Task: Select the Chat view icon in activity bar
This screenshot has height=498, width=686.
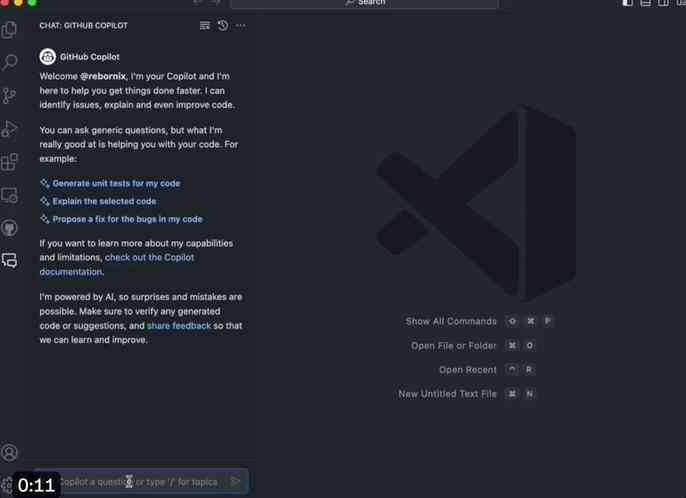Action: coord(9,261)
